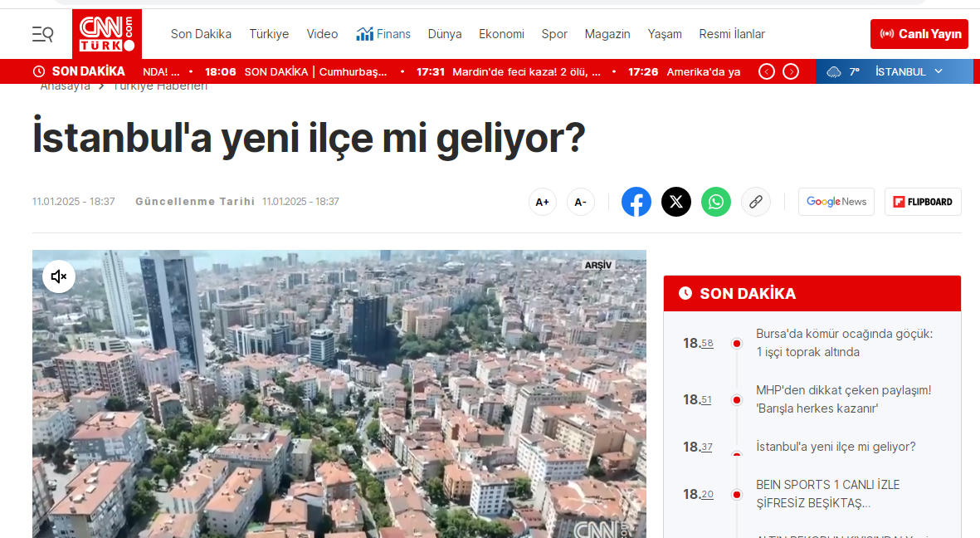
Task: Click the Türkiye Haberleri breadcrumb
Action: tap(160, 86)
